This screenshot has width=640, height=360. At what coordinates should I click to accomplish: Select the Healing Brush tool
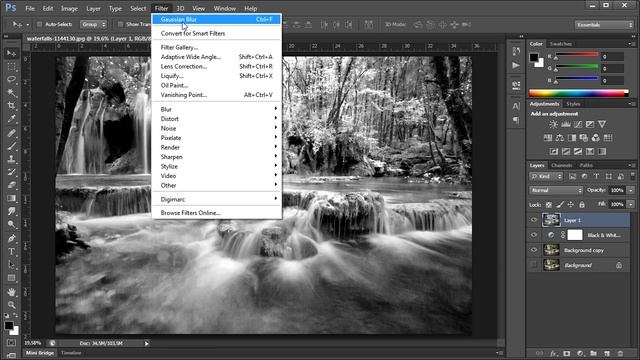11,133
